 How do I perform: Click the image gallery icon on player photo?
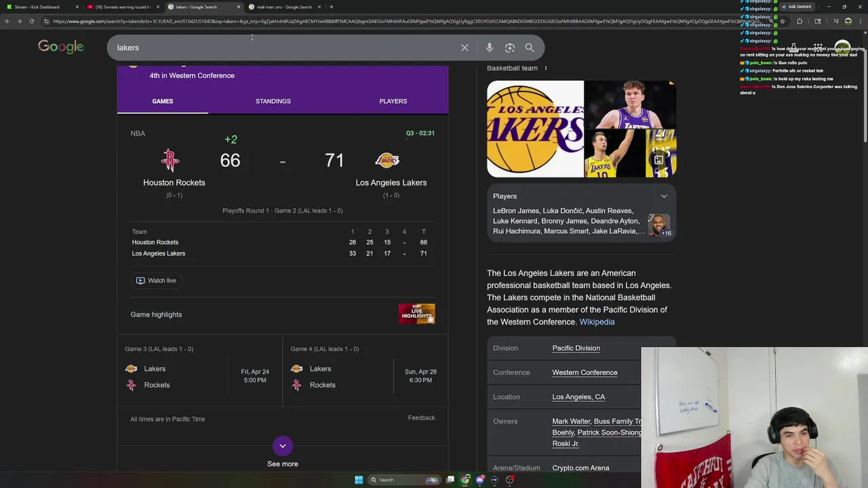[658, 160]
